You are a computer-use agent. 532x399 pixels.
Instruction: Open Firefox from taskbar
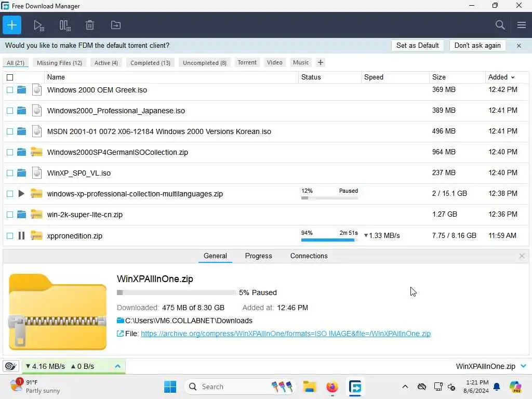click(x=332, y=387)
